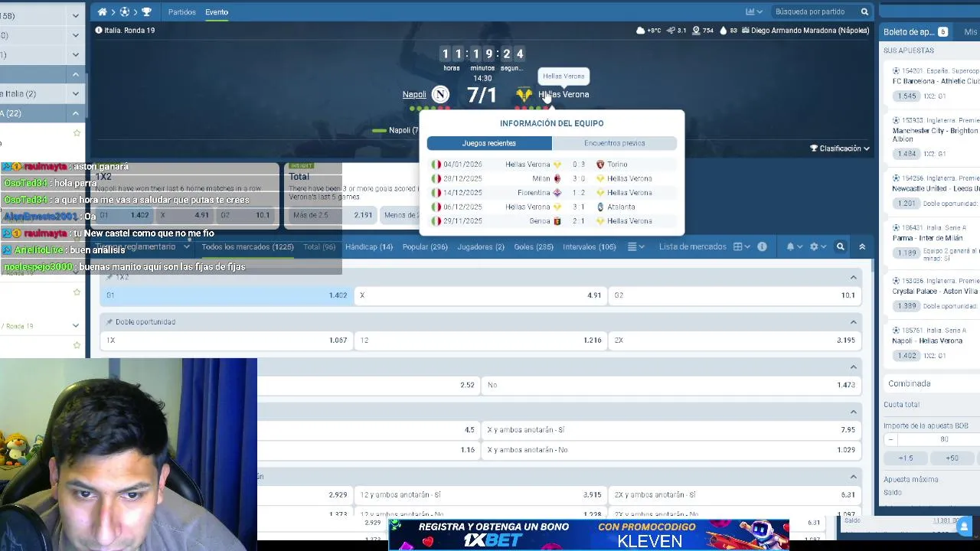Image resolution: width=980 pixels, height=551 pixels.
Task: Select Intervalos (105) market tab
Action: [590, 247]
